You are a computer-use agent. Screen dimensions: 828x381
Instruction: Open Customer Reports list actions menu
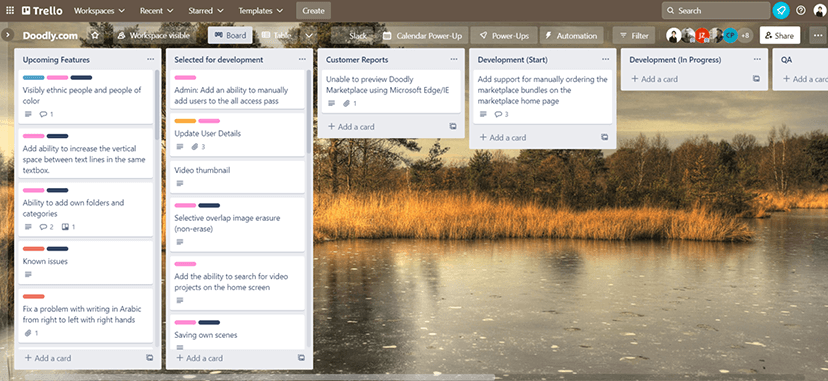454,60
